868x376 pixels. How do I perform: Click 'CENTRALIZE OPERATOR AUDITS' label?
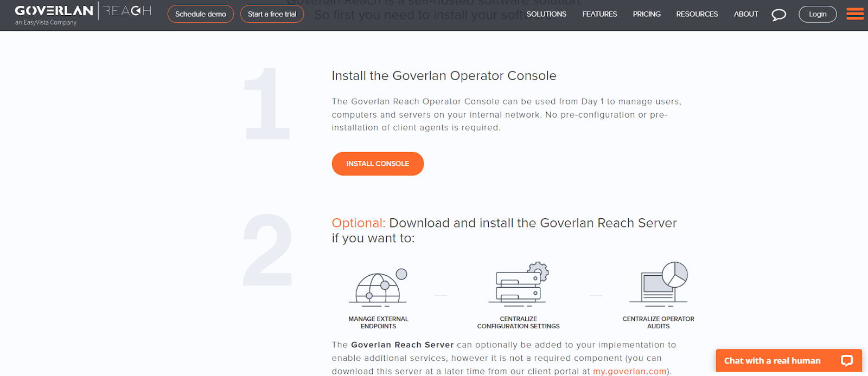[x=658, y=322]
